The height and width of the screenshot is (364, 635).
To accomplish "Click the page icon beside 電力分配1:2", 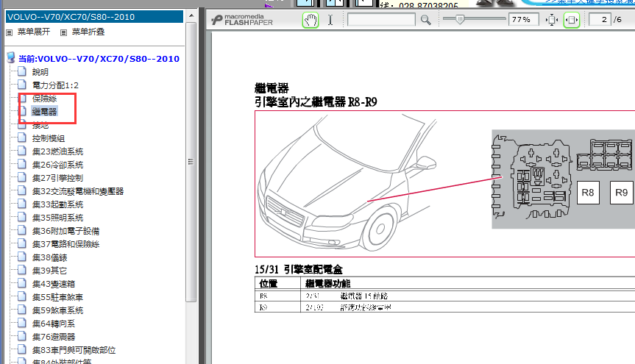I will click(x=22, y=85).
